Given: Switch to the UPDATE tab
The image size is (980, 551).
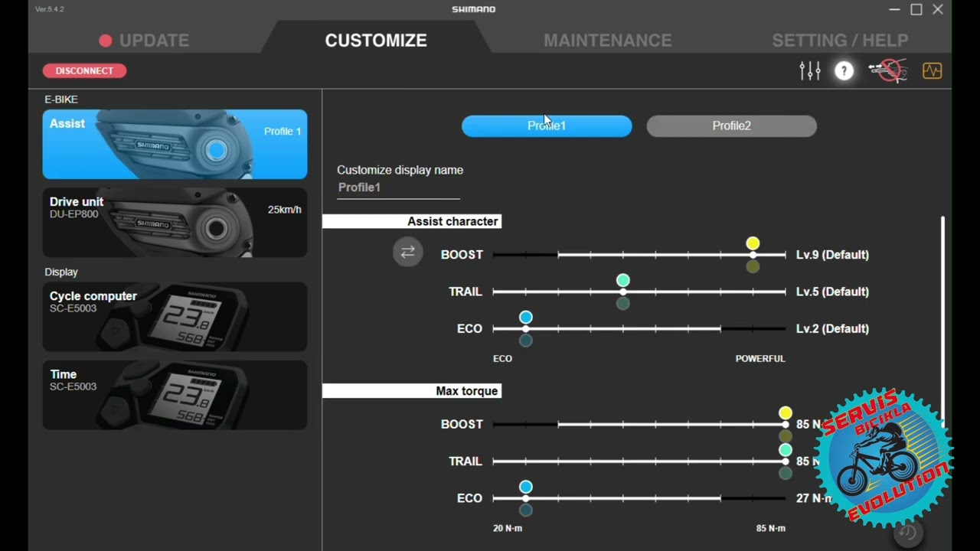Looking at the screenshot, I should point(144,41).
